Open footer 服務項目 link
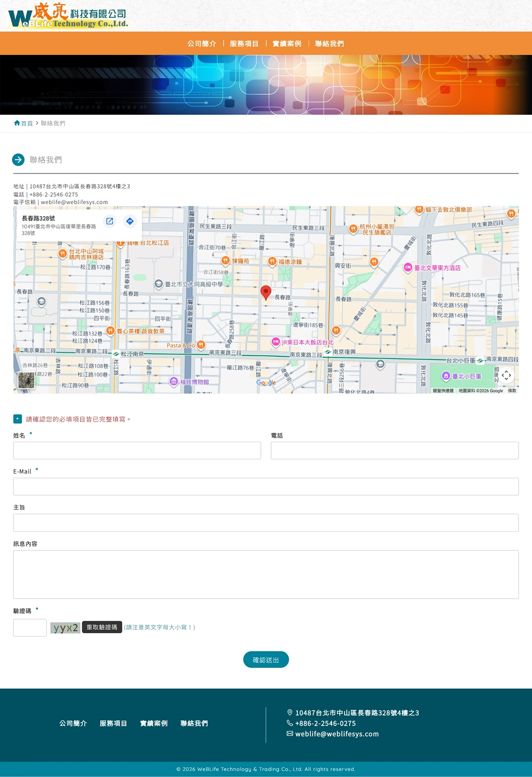 point(113,723)
